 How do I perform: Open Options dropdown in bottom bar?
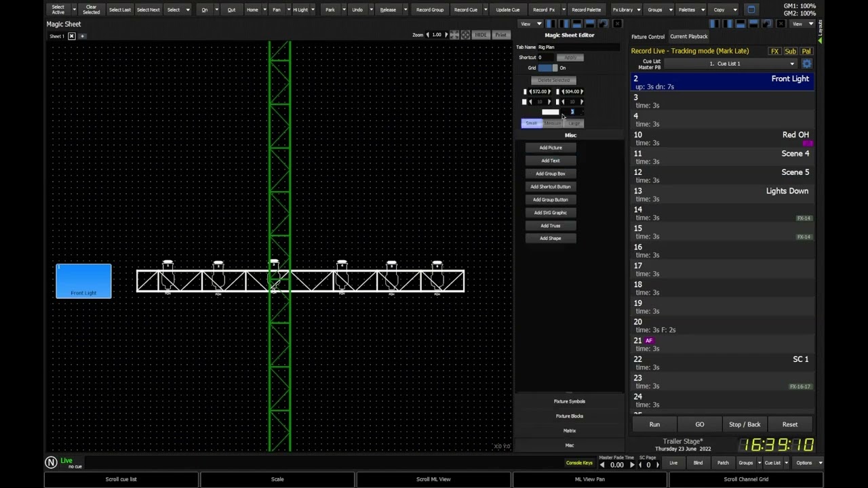808,463
